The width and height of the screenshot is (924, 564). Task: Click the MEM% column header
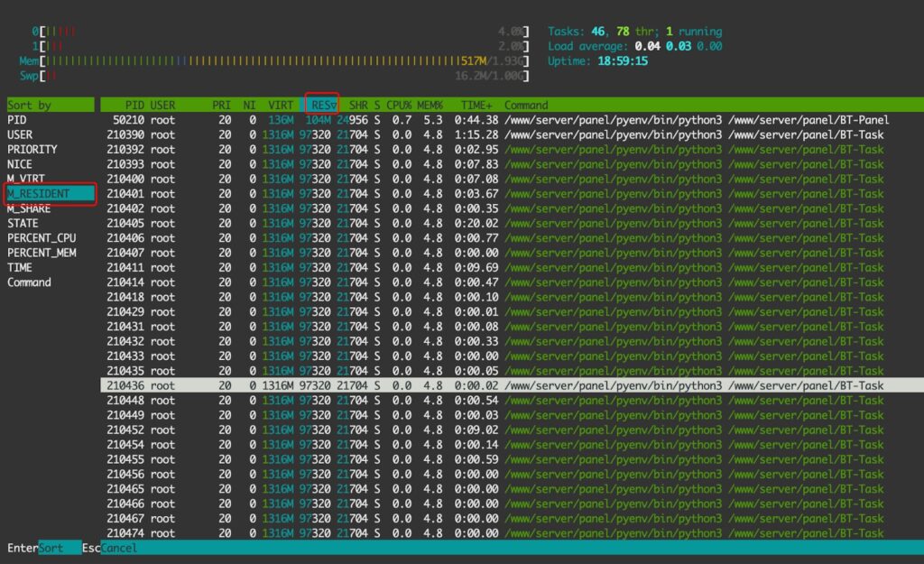[428, 105]
